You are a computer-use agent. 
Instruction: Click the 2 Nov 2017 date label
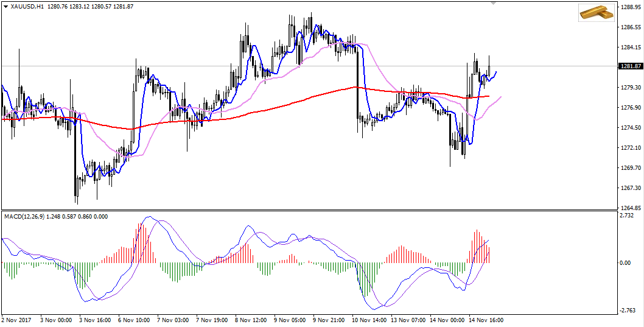coord(16,320)
